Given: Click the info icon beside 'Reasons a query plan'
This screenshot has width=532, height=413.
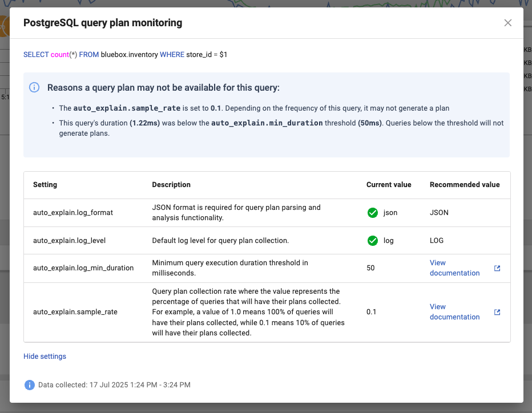Looking at the screenshot, I should coord(34,87).
